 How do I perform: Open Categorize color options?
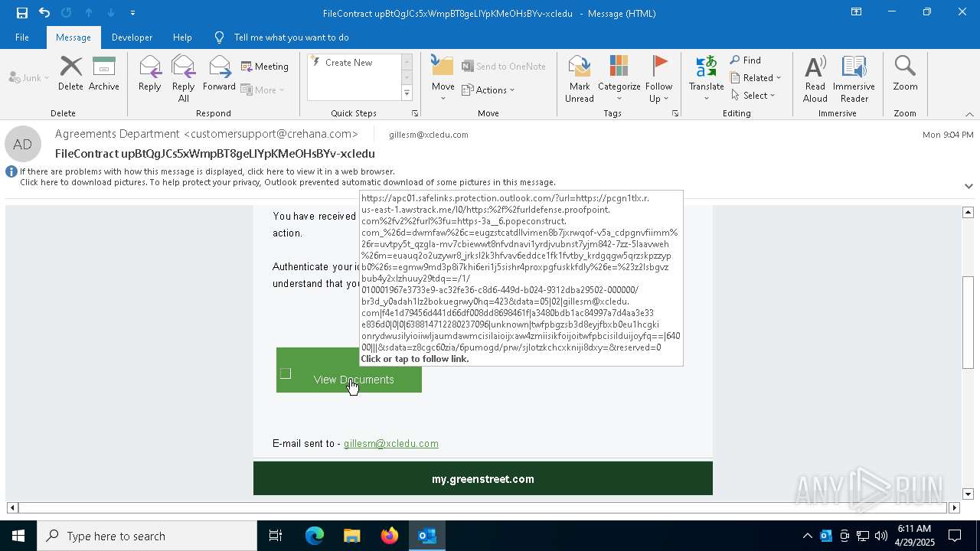619,79
